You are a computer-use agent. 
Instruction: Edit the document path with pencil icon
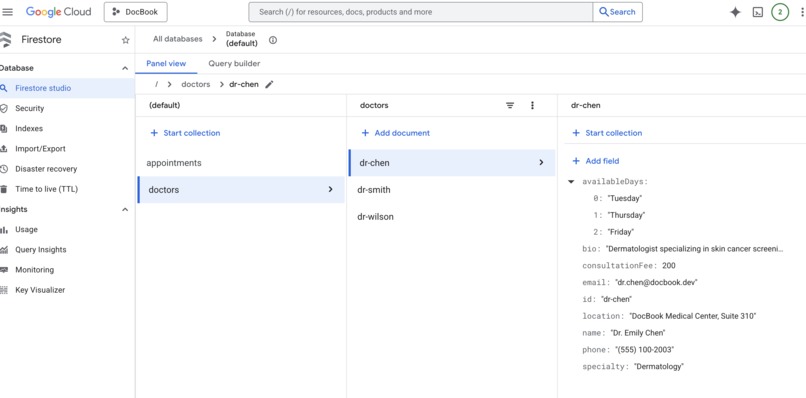269,84
